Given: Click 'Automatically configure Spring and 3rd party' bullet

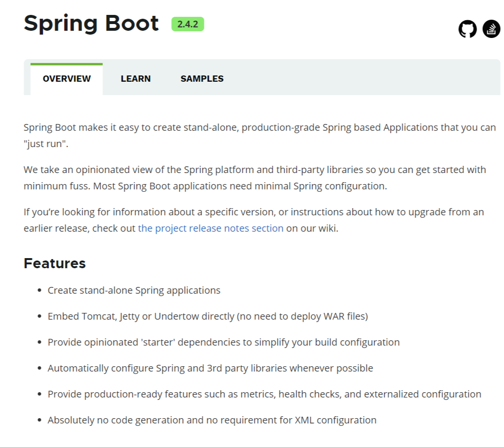Looking at the screenshot, I should (210, 368).
